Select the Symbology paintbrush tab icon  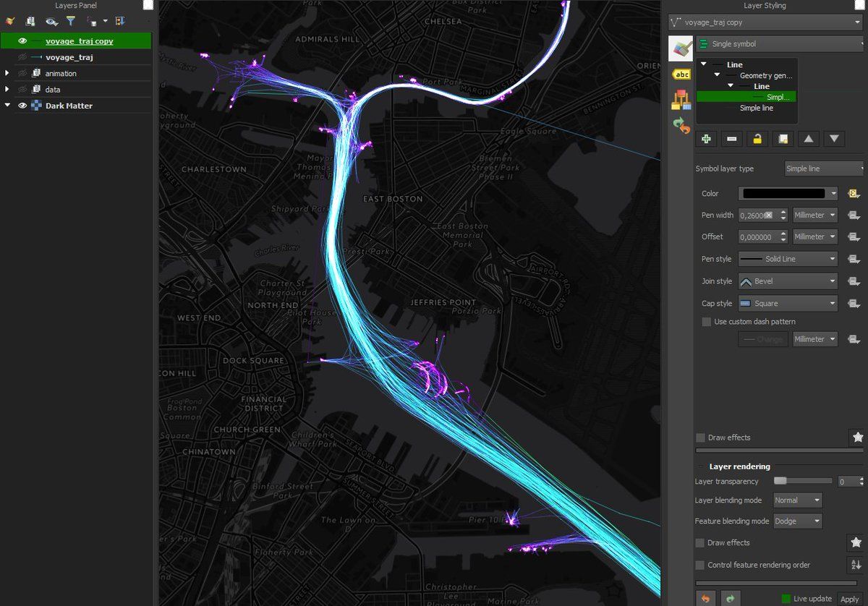(x=681, y=48)
